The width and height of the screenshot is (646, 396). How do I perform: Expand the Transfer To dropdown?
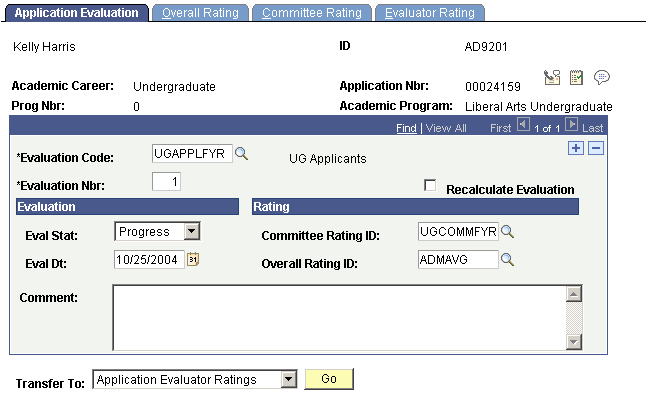point(289,379)
